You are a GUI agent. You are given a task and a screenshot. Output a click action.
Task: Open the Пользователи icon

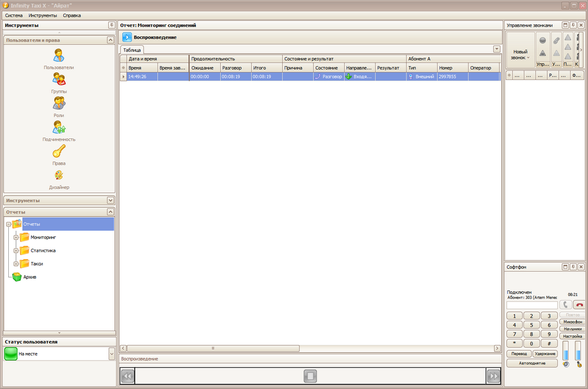point(59,56)
